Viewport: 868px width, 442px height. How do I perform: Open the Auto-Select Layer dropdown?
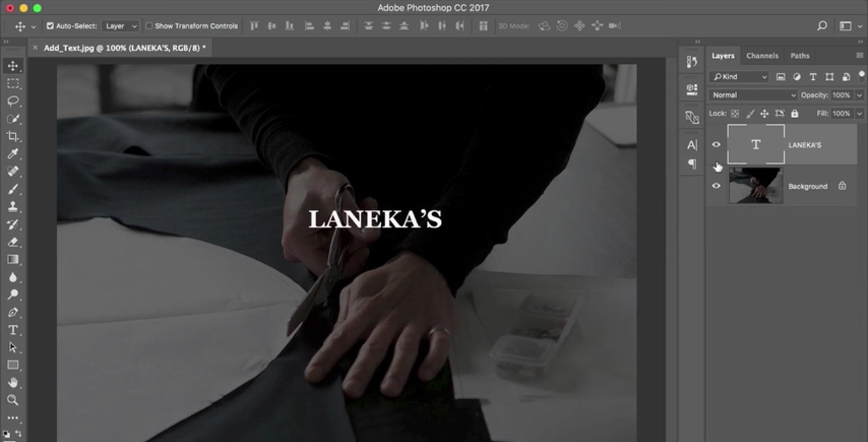click(x=121, y=26)
